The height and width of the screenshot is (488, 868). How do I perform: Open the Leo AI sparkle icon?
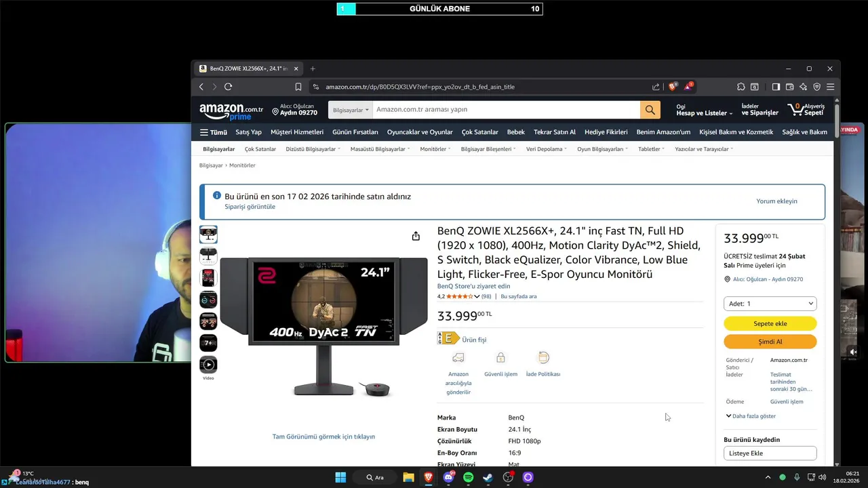804,87
